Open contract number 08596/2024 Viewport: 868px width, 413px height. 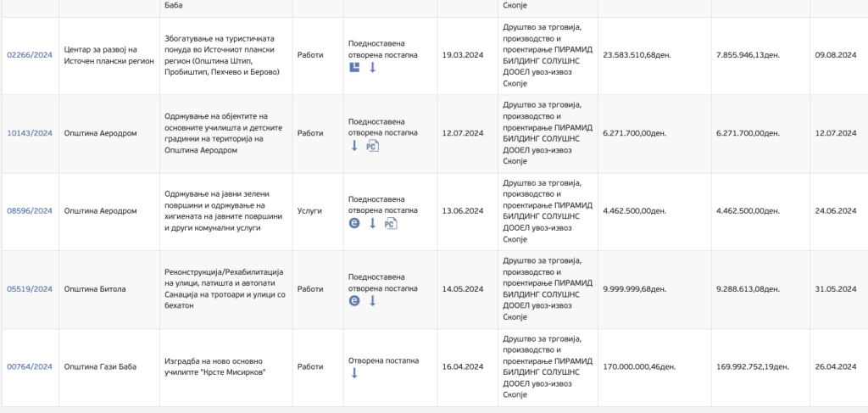30,210
